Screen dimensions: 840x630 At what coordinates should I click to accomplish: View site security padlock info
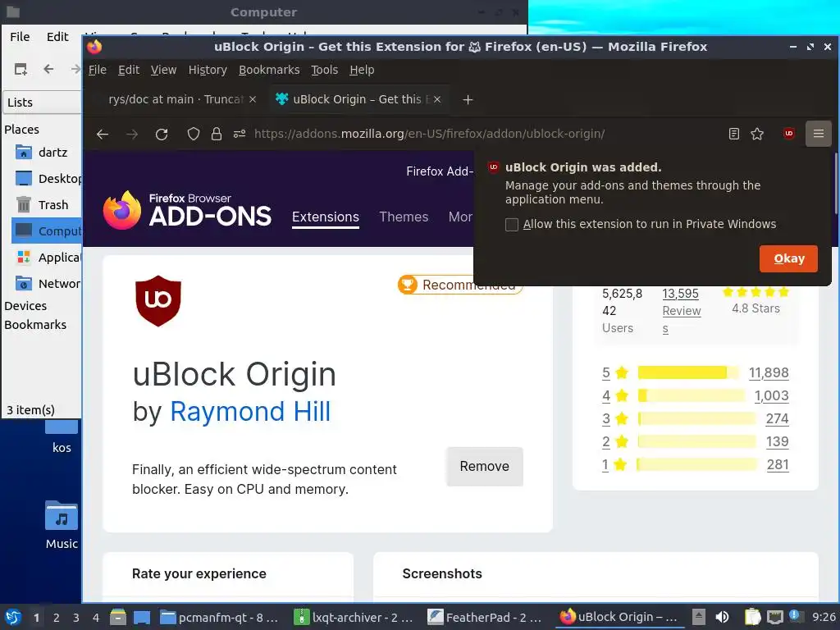[x=217, y=134]
